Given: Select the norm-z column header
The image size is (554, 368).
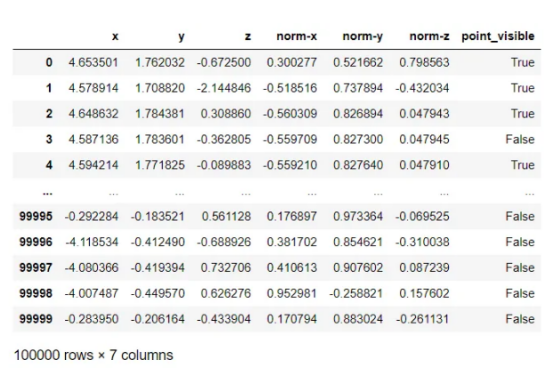Looking at the screenshot, I should click(x=429, y=36).
